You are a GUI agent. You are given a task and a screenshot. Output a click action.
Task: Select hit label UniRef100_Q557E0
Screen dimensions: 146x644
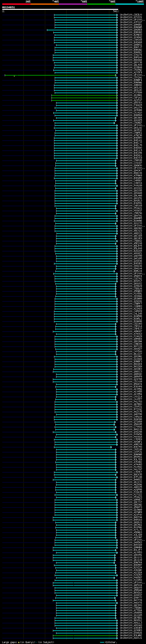(x=131, y=103)
